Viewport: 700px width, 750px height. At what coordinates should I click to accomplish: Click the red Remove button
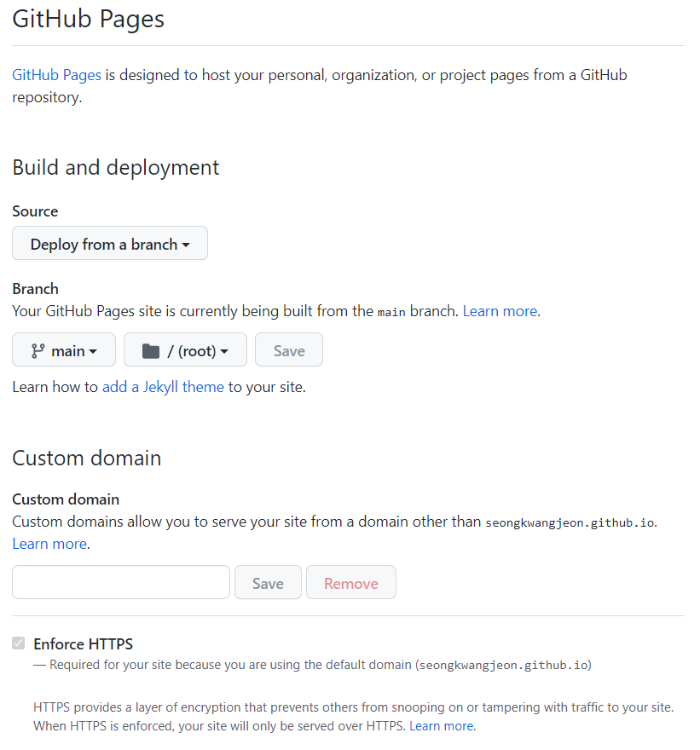click(351, 583)
